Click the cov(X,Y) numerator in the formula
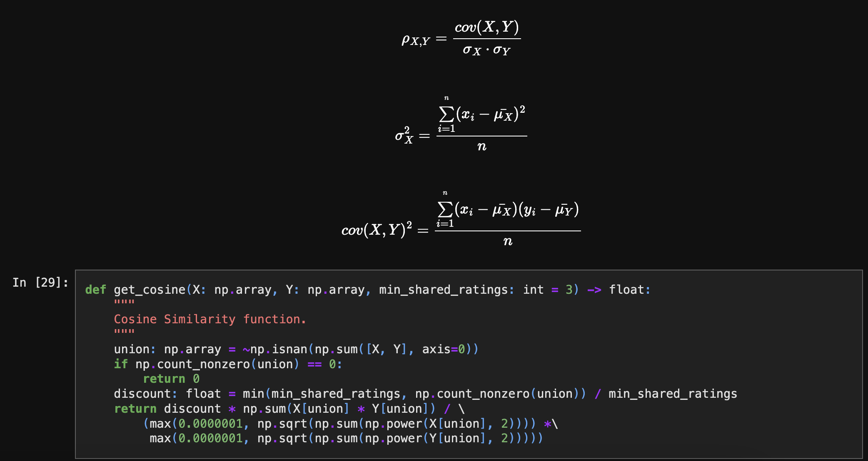The image size is (868, 461). tap(486, 27)
